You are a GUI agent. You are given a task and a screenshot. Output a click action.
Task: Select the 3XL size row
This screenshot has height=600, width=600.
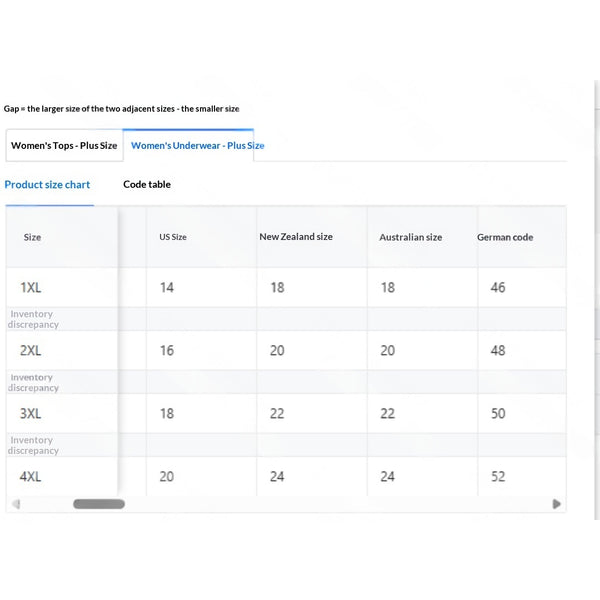286,414
